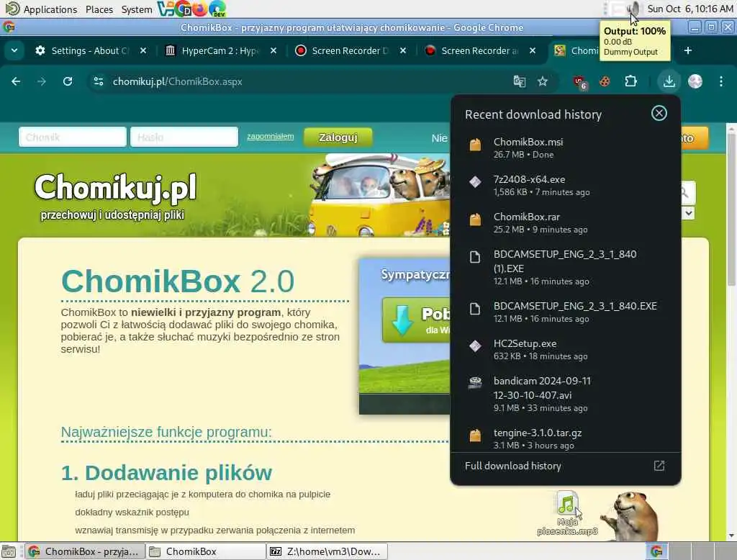The image size is (737, 560).
Task: Click the show desktop icon in bottom panel
Action: coord(9,551)
